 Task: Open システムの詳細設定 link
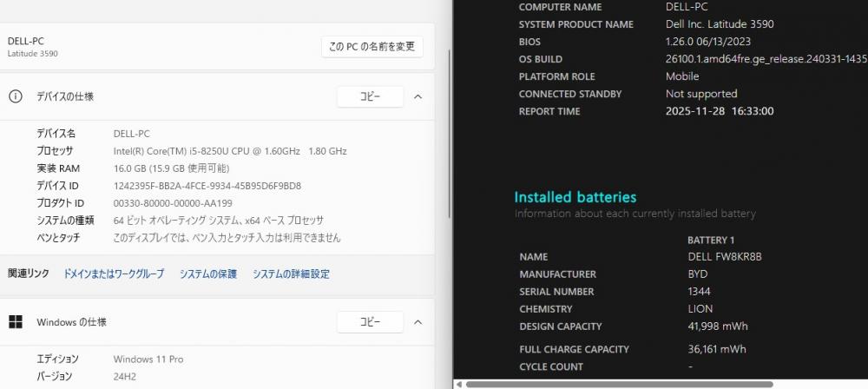291,274
